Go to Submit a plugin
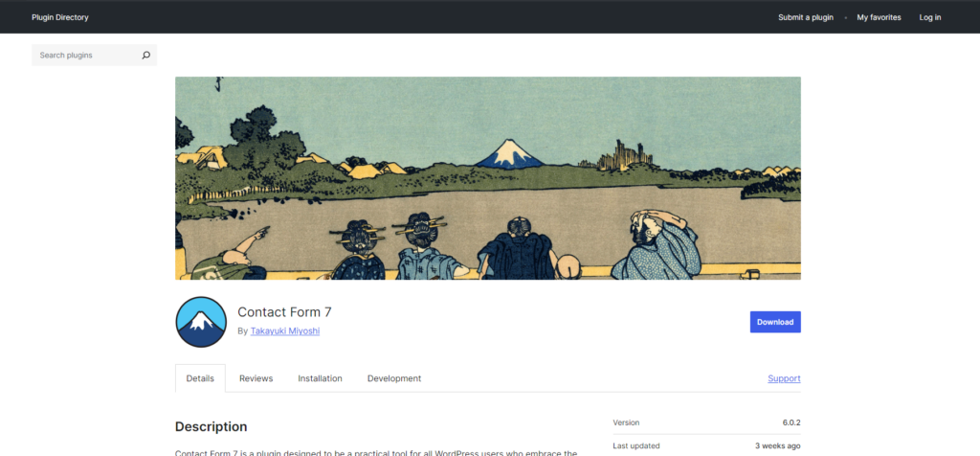Viewport: 980px width, 456px height. point(806,17)
